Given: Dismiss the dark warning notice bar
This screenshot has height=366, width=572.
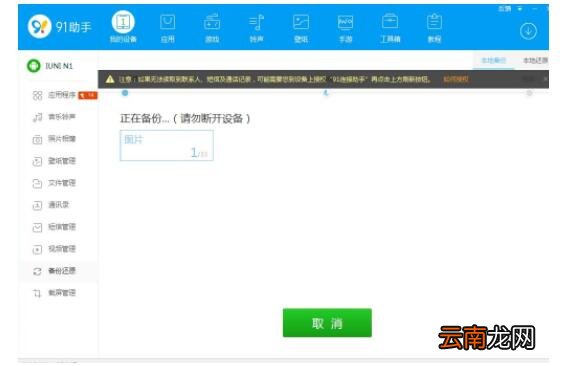Looking at the screenshot, I should pos(546,79).
